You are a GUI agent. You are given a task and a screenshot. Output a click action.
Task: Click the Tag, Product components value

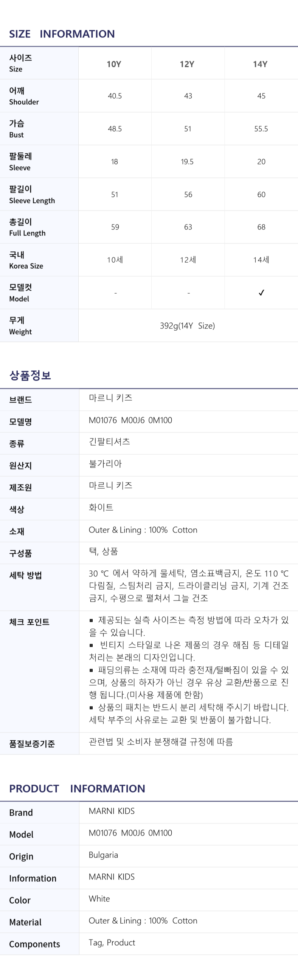pyautogui.click(x=112, y=943)
